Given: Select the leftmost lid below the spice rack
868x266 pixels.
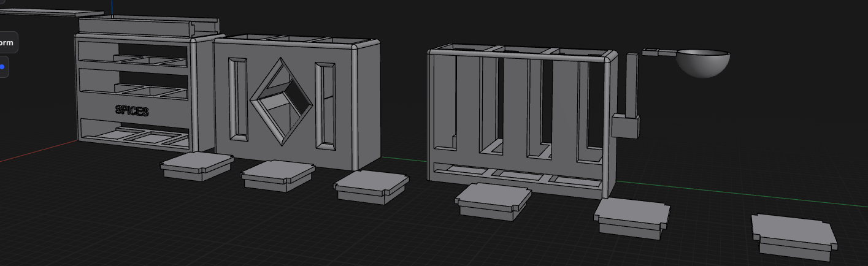Looking at the screenshot, I should [196, 166].
